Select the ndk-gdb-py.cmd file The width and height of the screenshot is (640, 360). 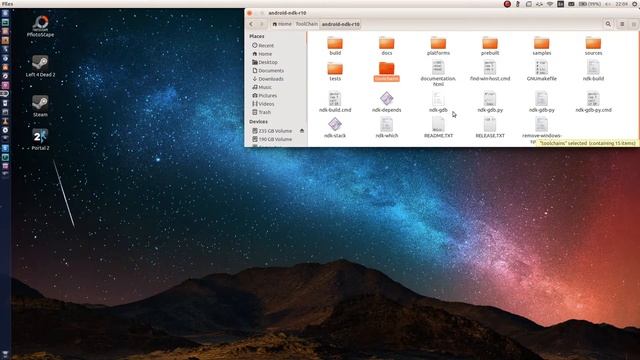pyautogui.click(x=593, y=102)
